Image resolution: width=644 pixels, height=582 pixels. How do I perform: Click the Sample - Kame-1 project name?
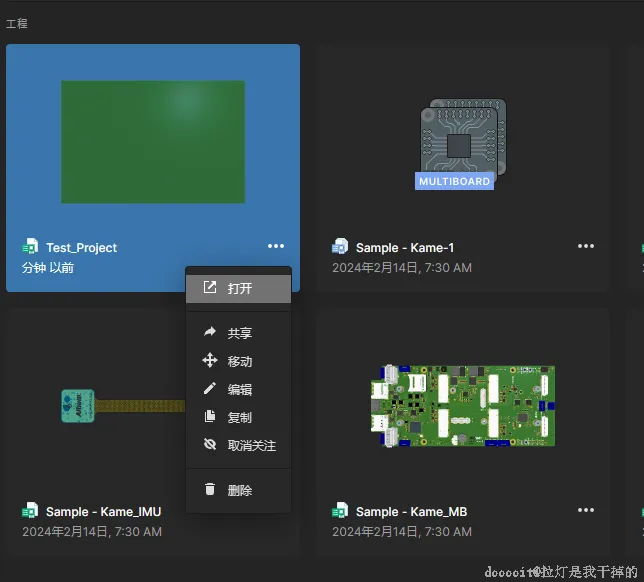(x=405, y=248)
